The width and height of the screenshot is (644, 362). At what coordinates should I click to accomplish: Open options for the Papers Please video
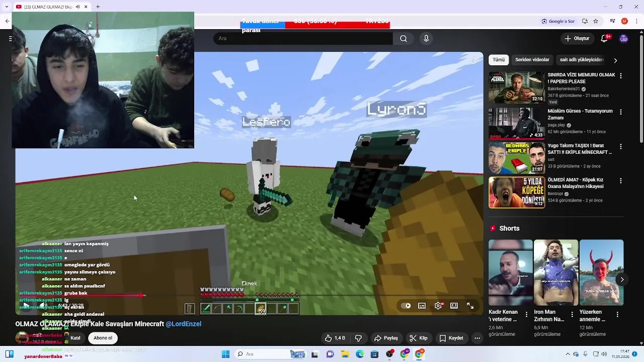[620, 76]
